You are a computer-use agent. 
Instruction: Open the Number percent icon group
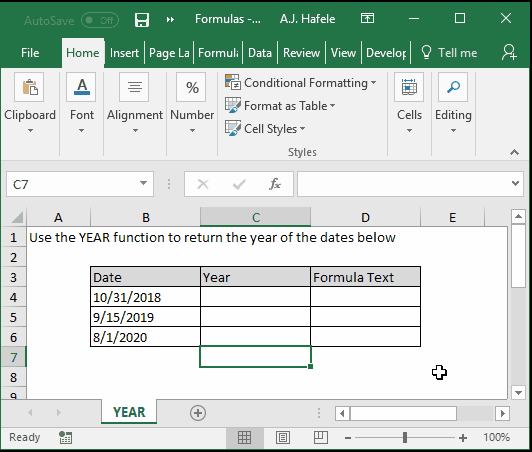(191, 87)
